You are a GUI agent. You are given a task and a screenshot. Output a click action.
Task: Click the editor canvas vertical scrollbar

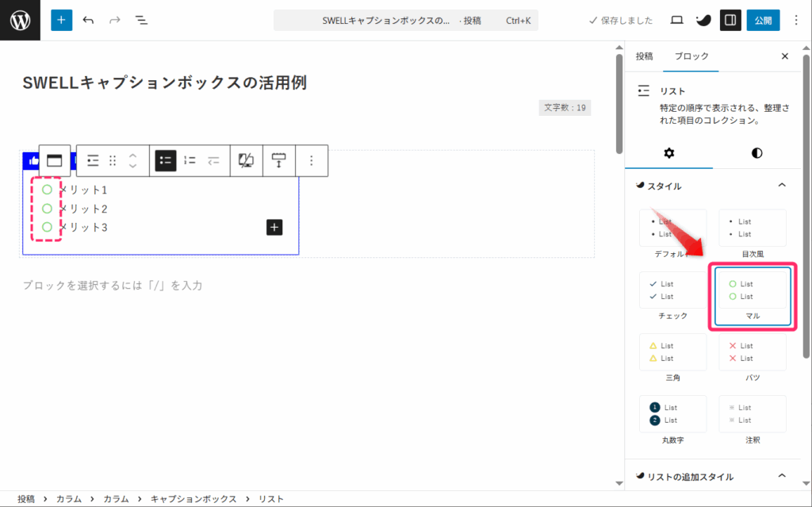(x=619, y=104)
